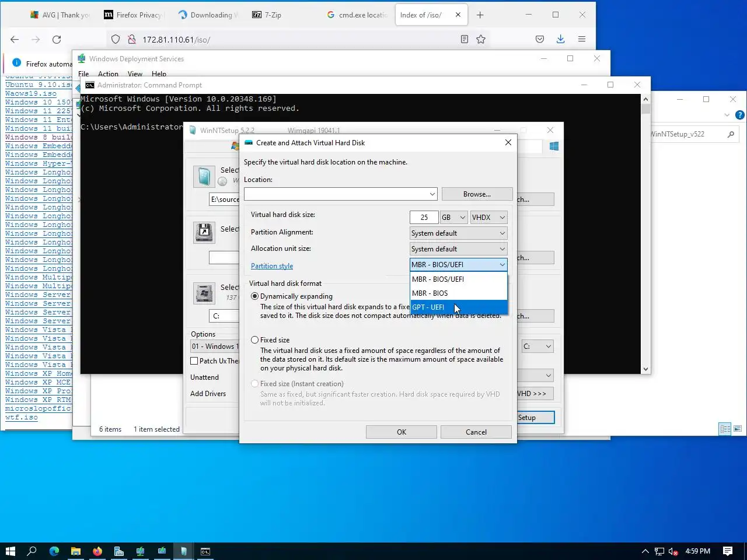The image size is (747, 560).
Task: Open Firefox tracking protection shield
Action: 116,39
